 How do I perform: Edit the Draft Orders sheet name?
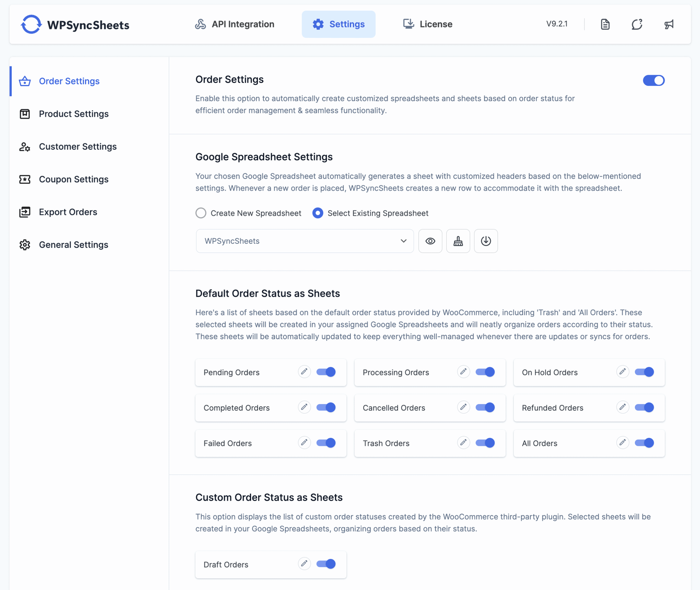[x=304, y=564]
